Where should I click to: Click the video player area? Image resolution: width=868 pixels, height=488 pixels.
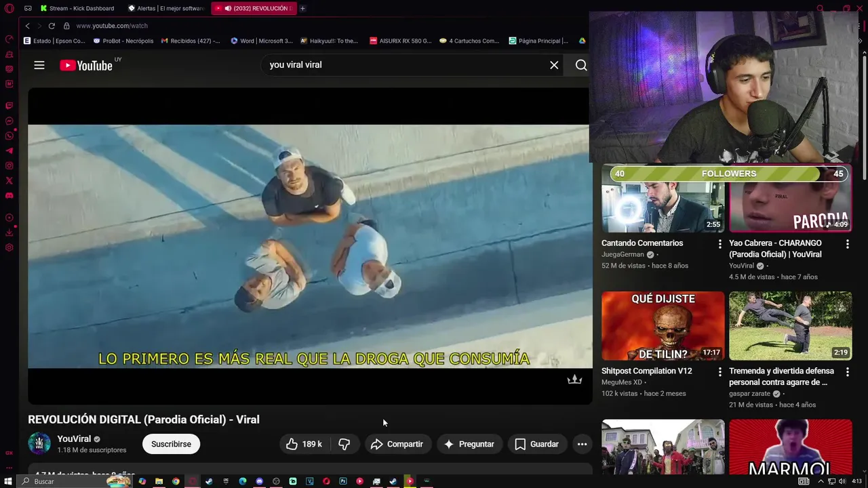[310, 246]
